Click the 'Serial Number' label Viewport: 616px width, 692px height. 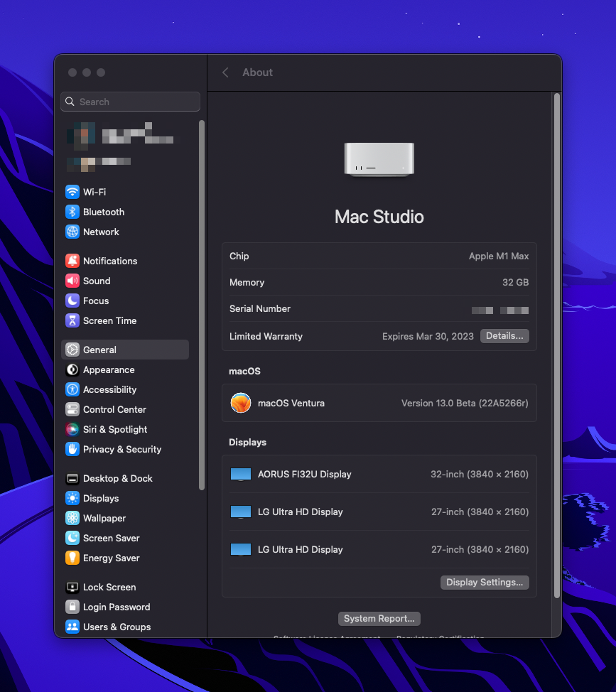point(260,308)
